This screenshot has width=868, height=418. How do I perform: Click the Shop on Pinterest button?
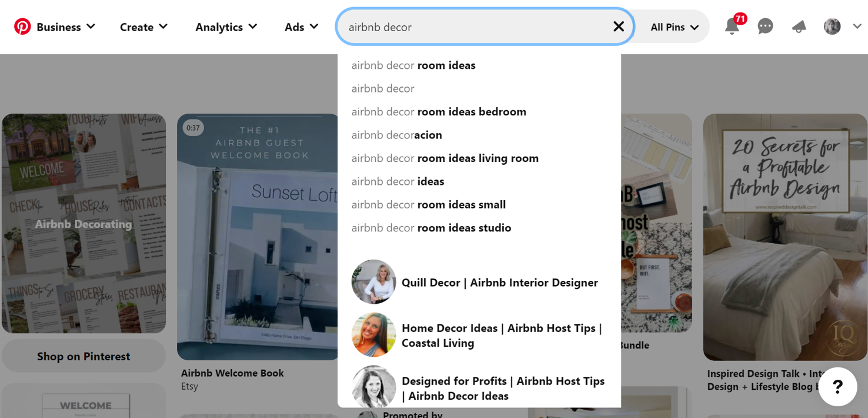84,356
